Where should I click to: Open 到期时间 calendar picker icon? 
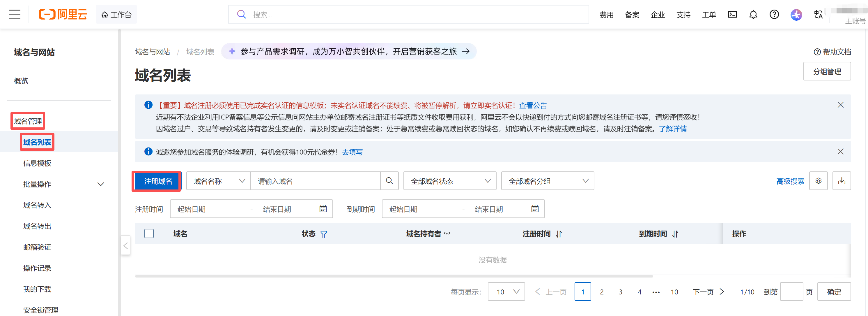click(x=535, y=209)
